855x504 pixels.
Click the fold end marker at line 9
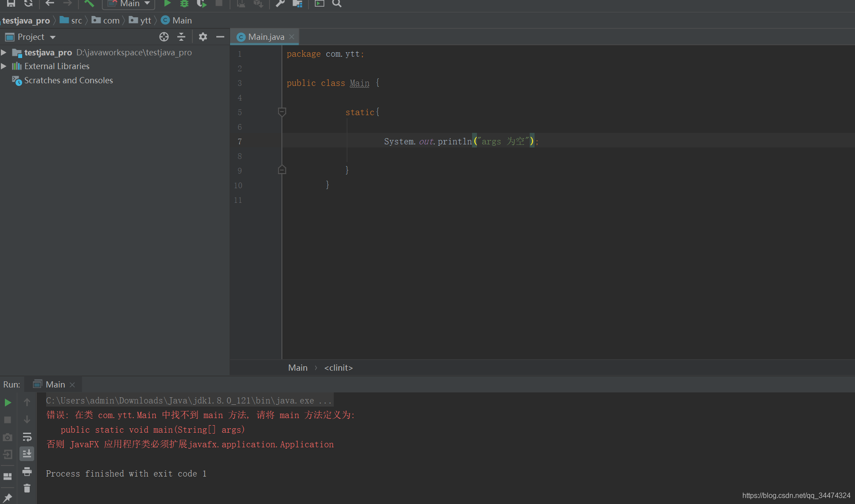pyautogui.click(x=282, y=170)
